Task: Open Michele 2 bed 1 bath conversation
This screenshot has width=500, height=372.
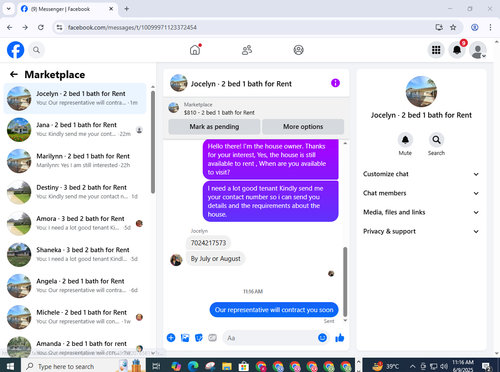Action: coord(75,317)
